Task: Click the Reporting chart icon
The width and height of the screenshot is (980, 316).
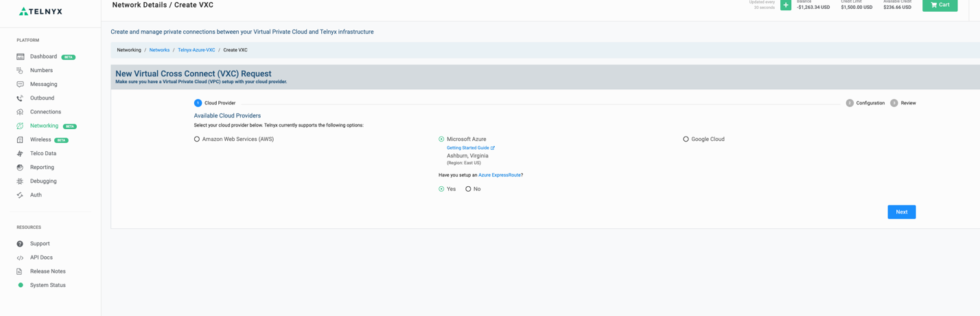Action: pyautogui.click(x=20, y=168)
